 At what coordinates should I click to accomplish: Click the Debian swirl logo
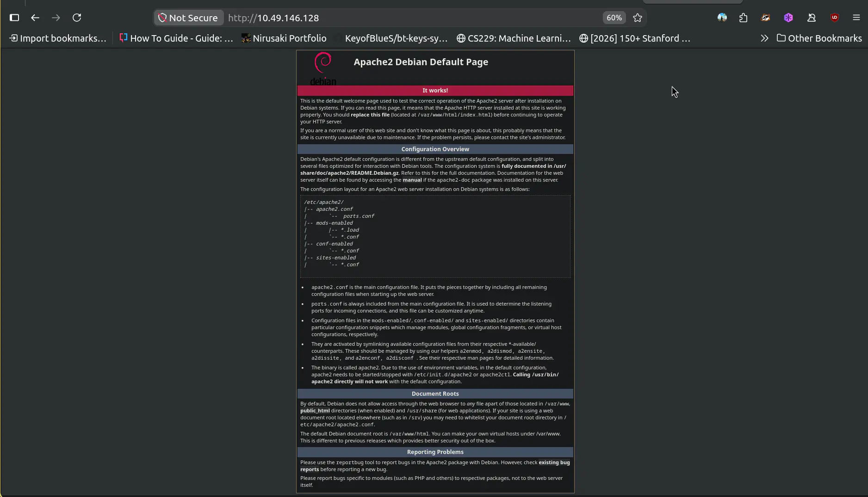coord(323,68)
